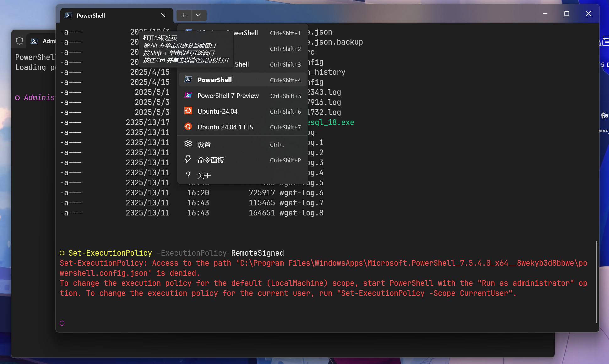609x364 pixels.
Task: Click the Admin tab icon in the background window
Action: pyautogui.click(x=35, y=41)
